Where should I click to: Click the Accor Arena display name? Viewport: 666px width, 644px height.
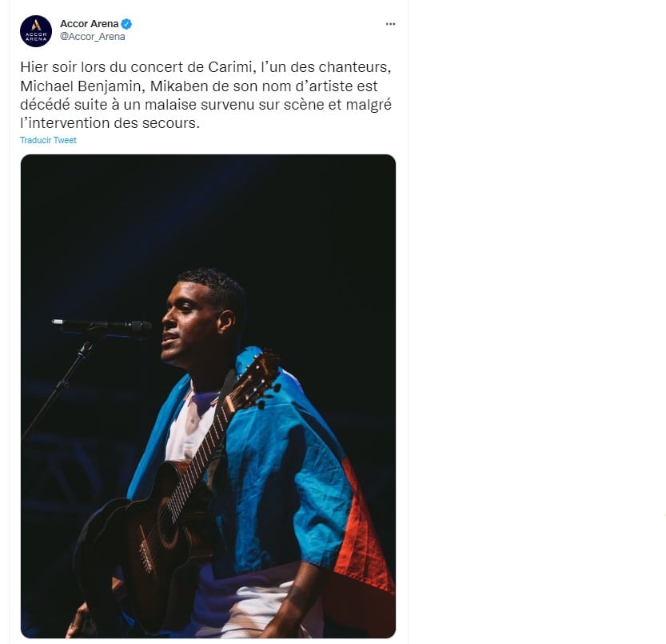(x=90, y=24)
